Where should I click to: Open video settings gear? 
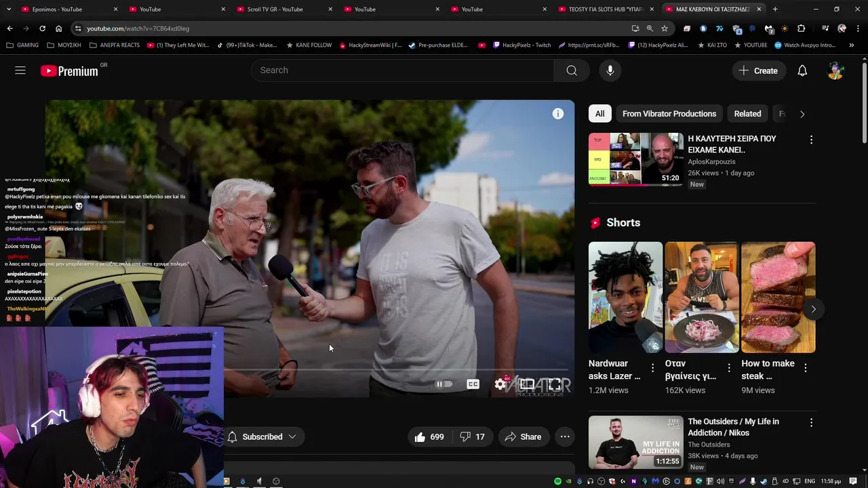point(500,384)
